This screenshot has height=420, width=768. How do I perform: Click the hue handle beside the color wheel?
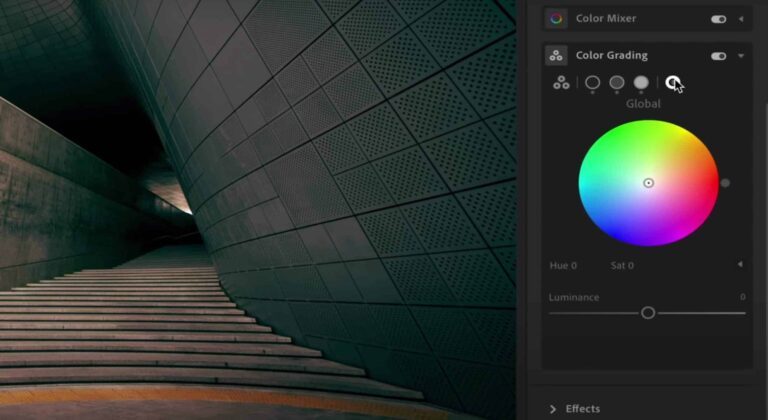coord(725,183)
